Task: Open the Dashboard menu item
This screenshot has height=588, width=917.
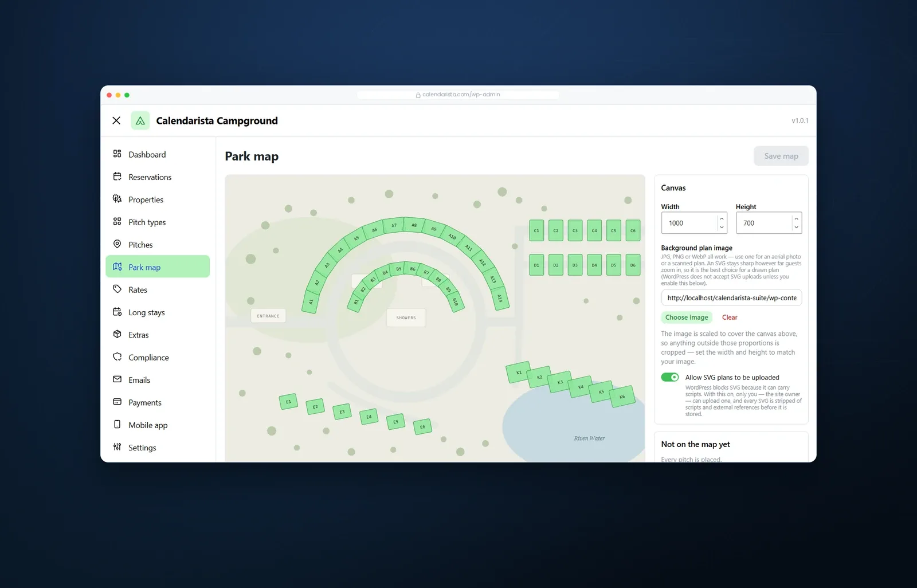Action: (x=158, y=154)
